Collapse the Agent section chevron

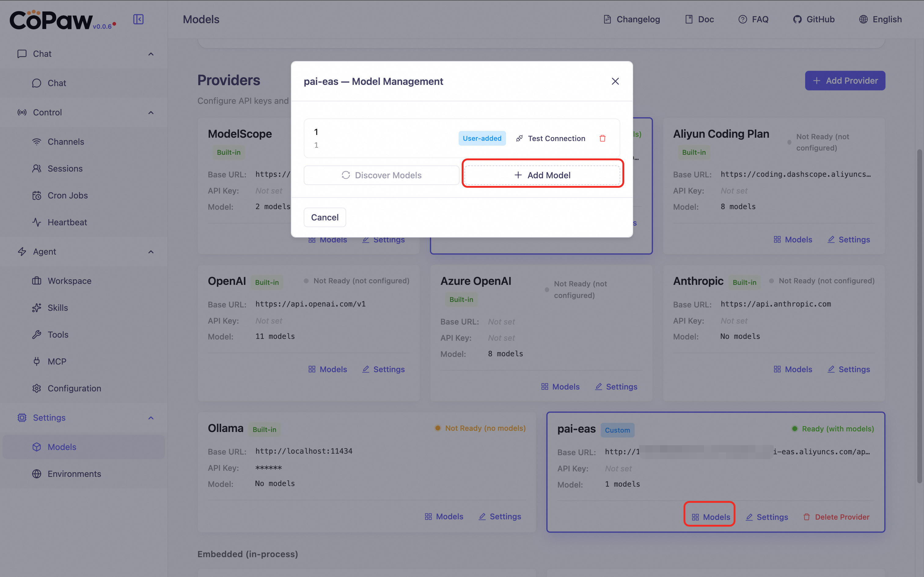pyautogui.click(x=151, y=252)
